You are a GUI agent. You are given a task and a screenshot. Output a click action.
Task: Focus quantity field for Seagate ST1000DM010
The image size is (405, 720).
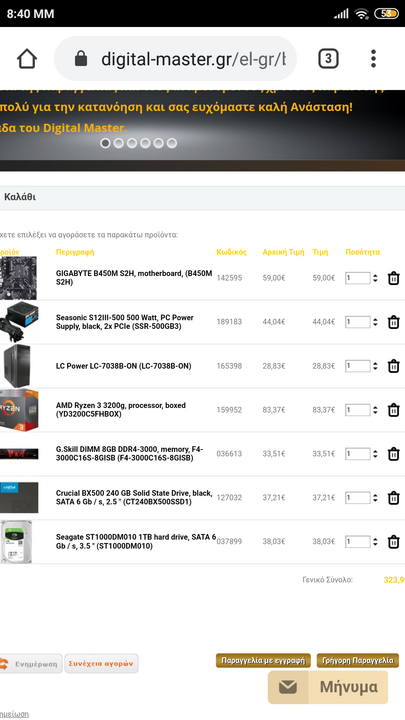(x=358, y=542)
